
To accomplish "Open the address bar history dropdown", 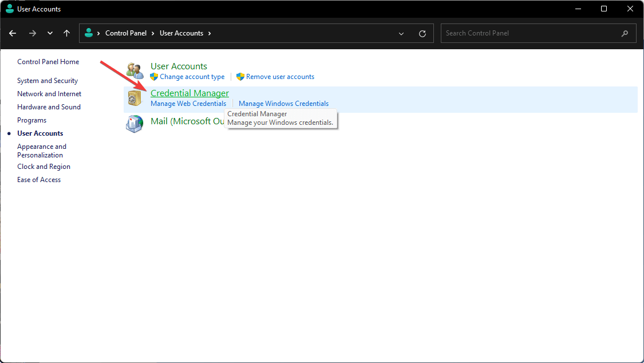I will click(401, 34).
